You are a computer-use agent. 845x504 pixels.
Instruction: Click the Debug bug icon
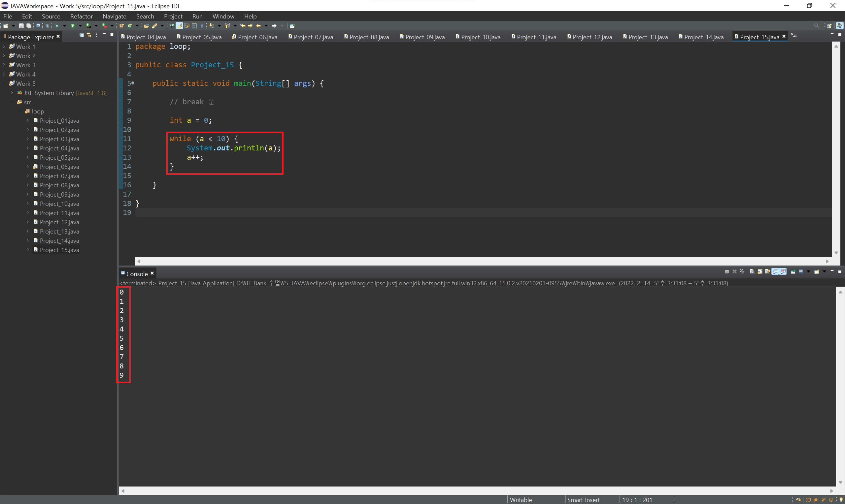click(x=57, y=26)
